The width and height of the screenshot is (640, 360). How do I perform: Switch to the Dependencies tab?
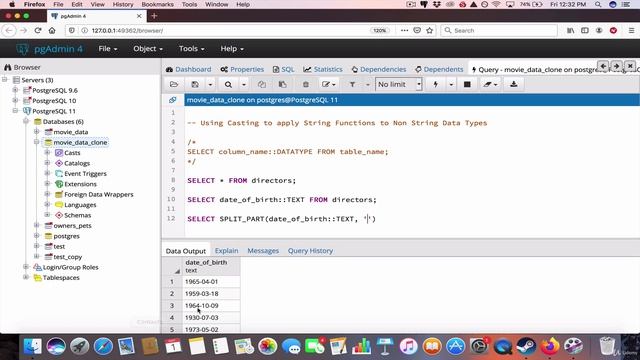379,69
